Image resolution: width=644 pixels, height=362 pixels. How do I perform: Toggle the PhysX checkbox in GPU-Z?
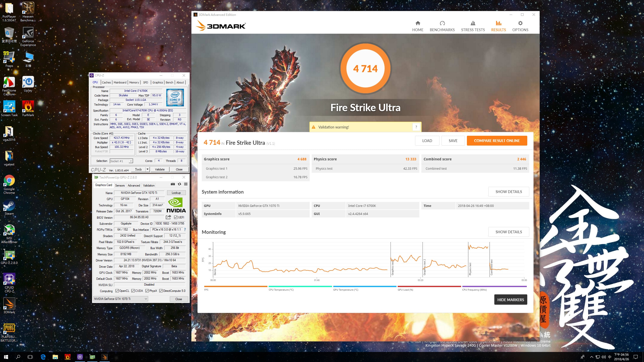[147, 291]
